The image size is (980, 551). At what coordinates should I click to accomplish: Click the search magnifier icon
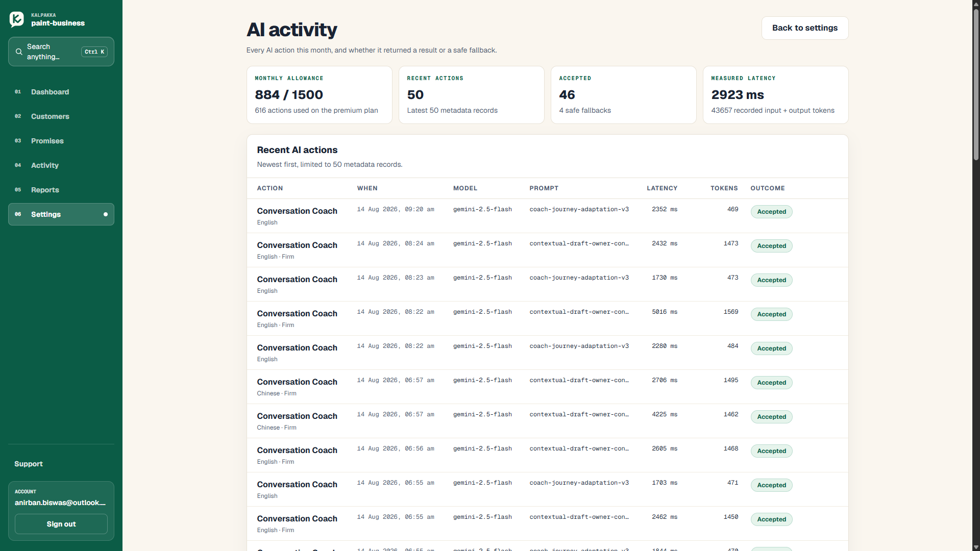19,52
